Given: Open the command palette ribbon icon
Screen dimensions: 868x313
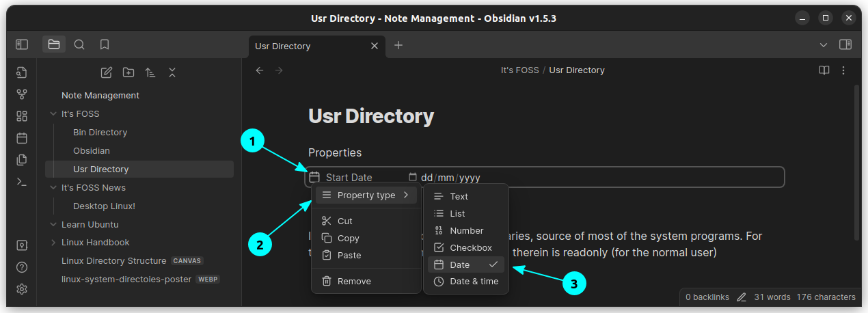Looking at the screenshot, I should pos(22,182).
